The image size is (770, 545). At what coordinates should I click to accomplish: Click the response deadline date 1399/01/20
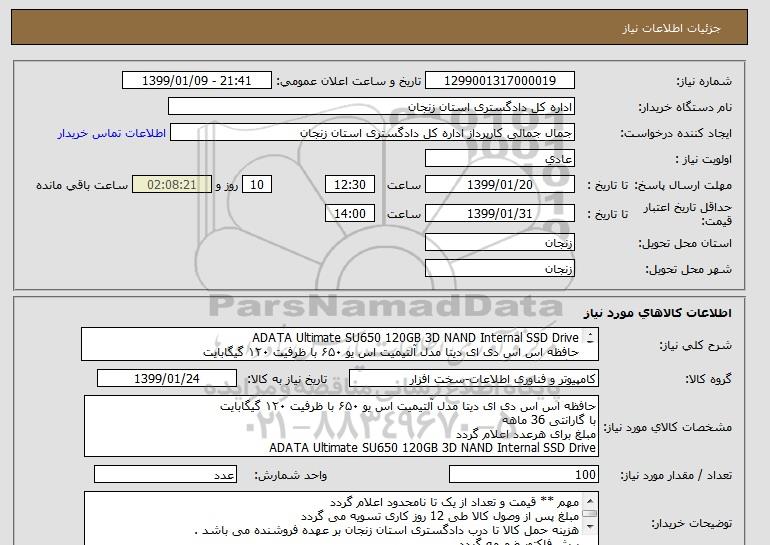click(500, 185)
